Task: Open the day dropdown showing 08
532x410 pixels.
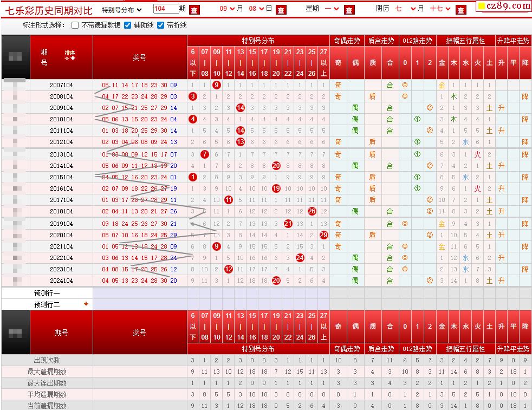Action: pyautogui.click(x=256, y=9)
